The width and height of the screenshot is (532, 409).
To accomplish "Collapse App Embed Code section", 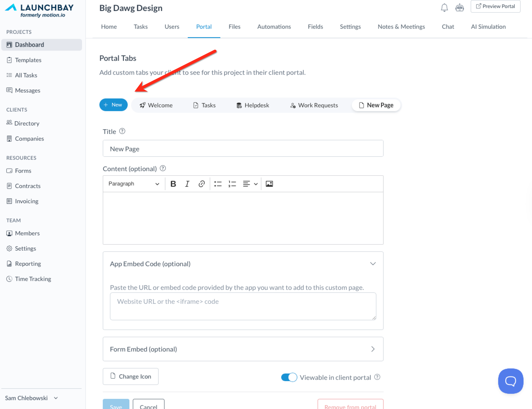I will pos(373,264).
